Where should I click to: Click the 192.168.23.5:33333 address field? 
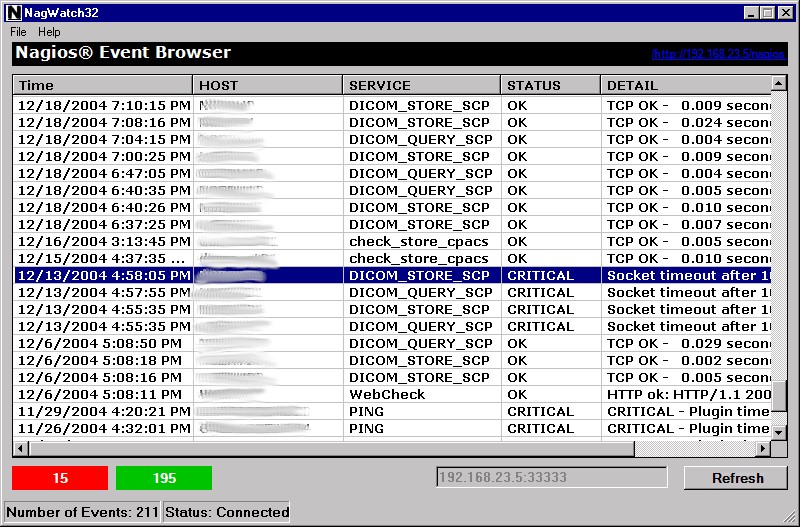point(552,478)
